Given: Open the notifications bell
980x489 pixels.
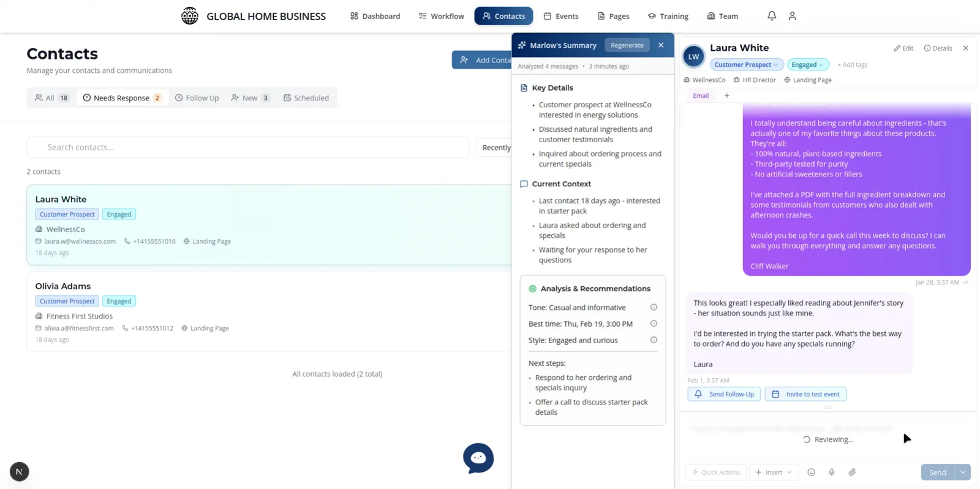Looking at the screenshot, I should pyautogui.click(x=772, y=16).
